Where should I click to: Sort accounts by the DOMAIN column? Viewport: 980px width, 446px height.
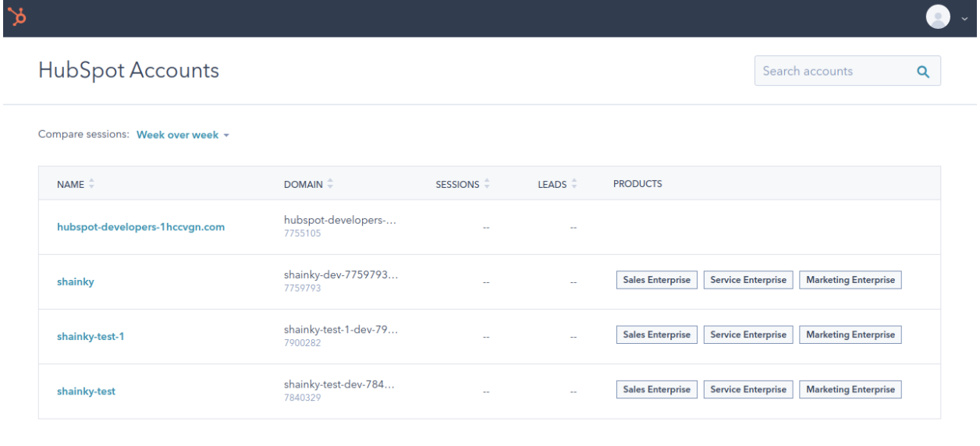coord(308,184)
